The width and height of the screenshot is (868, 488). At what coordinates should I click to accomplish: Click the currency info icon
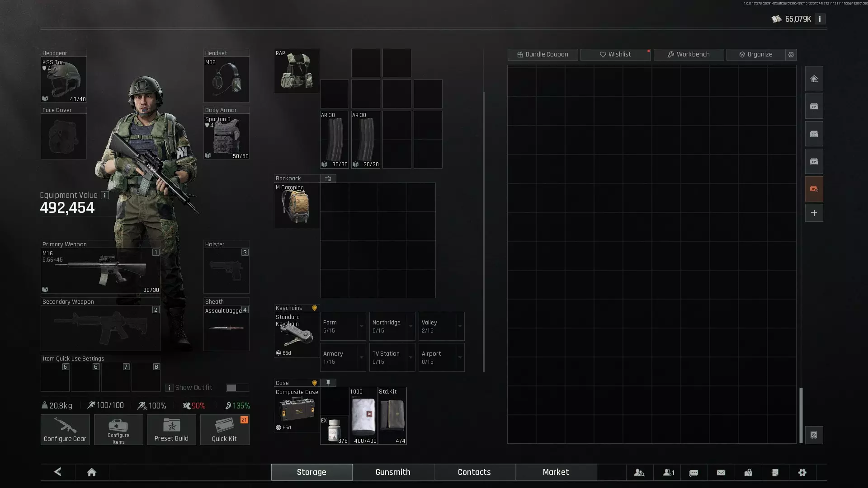(x=820, y=19)
